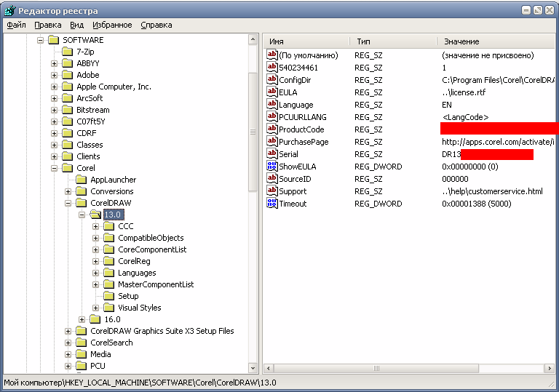
Task: Expand the CCC subkey
Action: [95, 227]
